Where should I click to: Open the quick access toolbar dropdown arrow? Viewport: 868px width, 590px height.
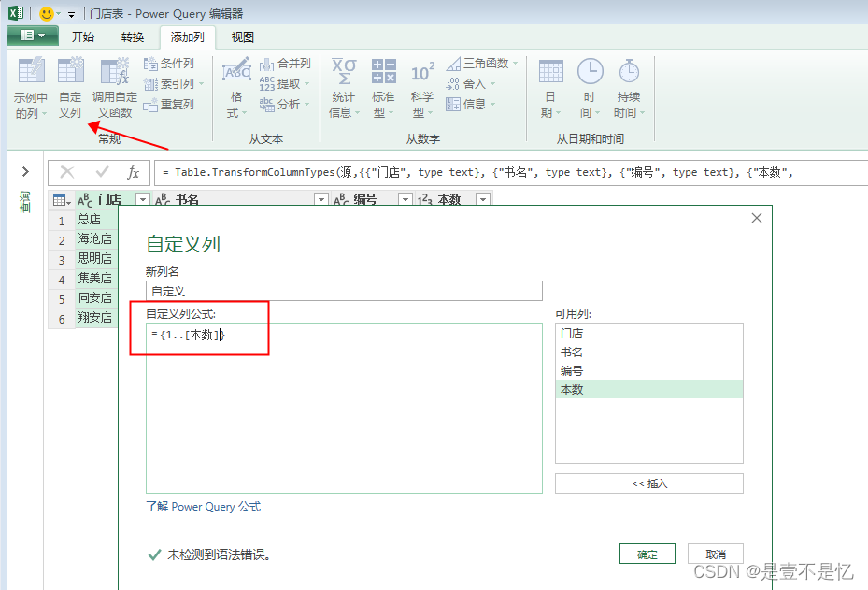point(71,14)
